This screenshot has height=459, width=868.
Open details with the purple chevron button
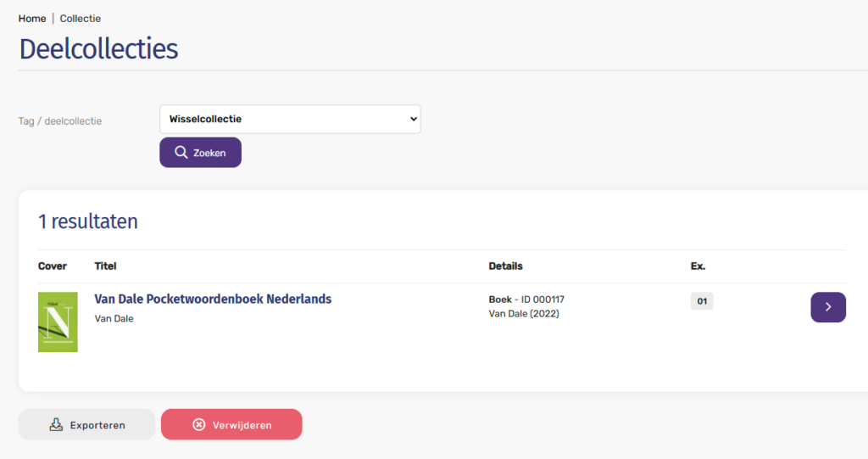828,307
